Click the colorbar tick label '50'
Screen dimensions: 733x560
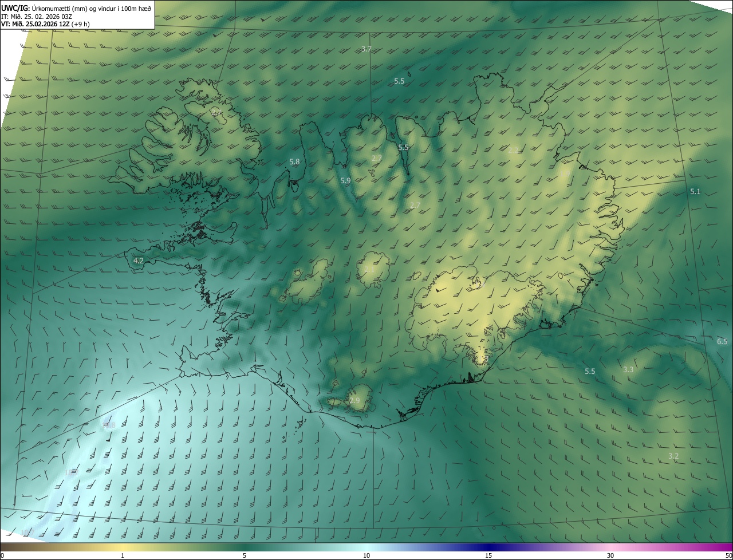point(728,555)
